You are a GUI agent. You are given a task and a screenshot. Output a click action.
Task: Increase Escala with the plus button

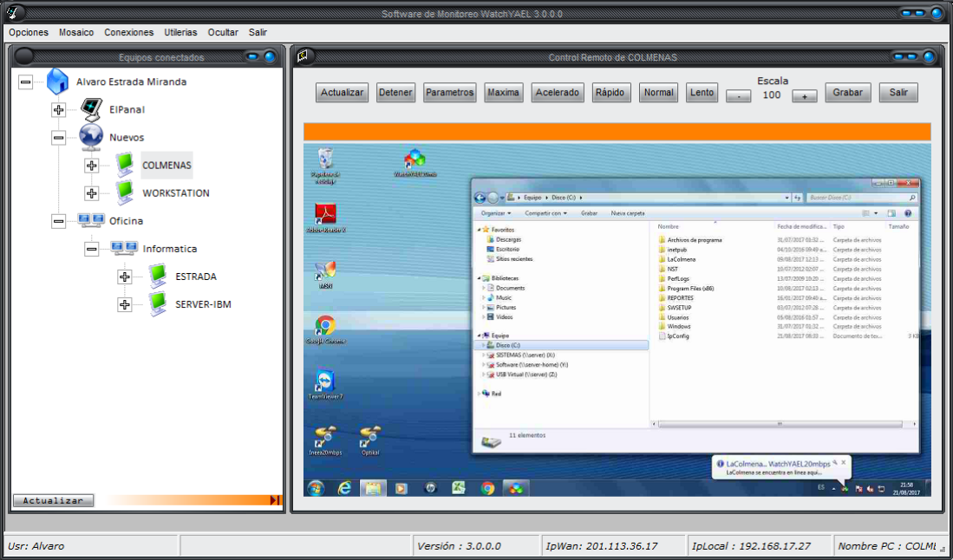(804, 96)
